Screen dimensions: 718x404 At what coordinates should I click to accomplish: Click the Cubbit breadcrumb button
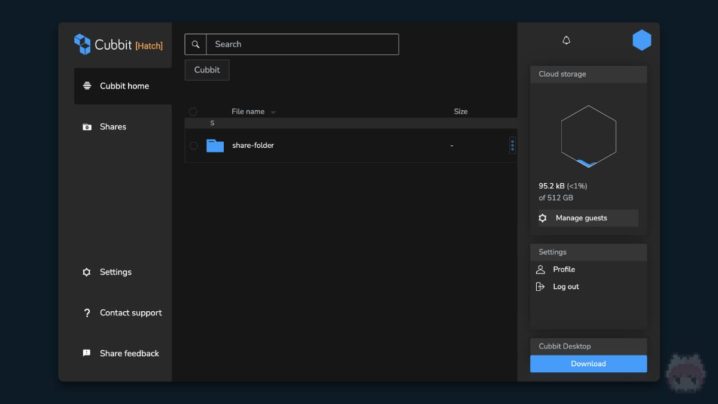[x=207, y=70]
